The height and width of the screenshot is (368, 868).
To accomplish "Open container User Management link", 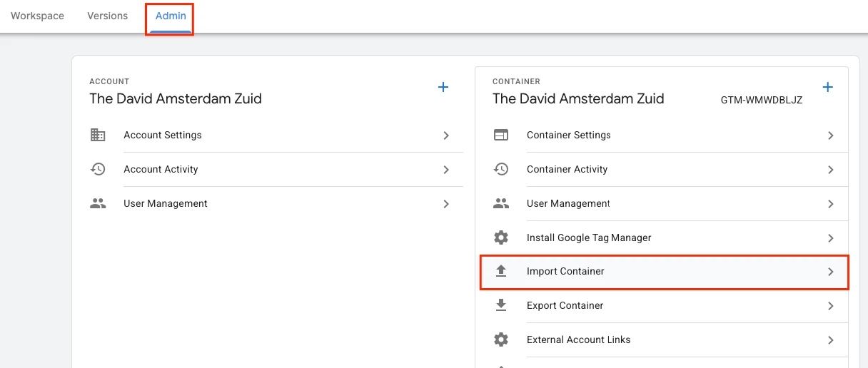I will click(568, 203).
